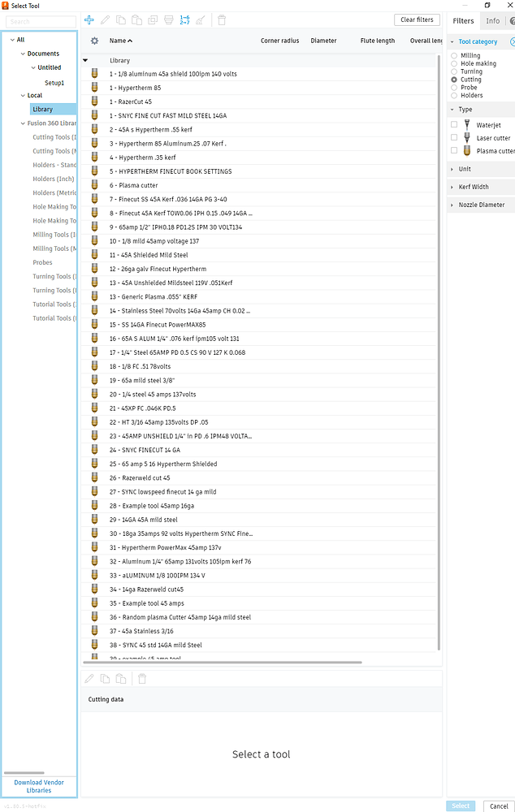515x812 pixels.
Task: Click the Search input field
Action: [41, 22]
